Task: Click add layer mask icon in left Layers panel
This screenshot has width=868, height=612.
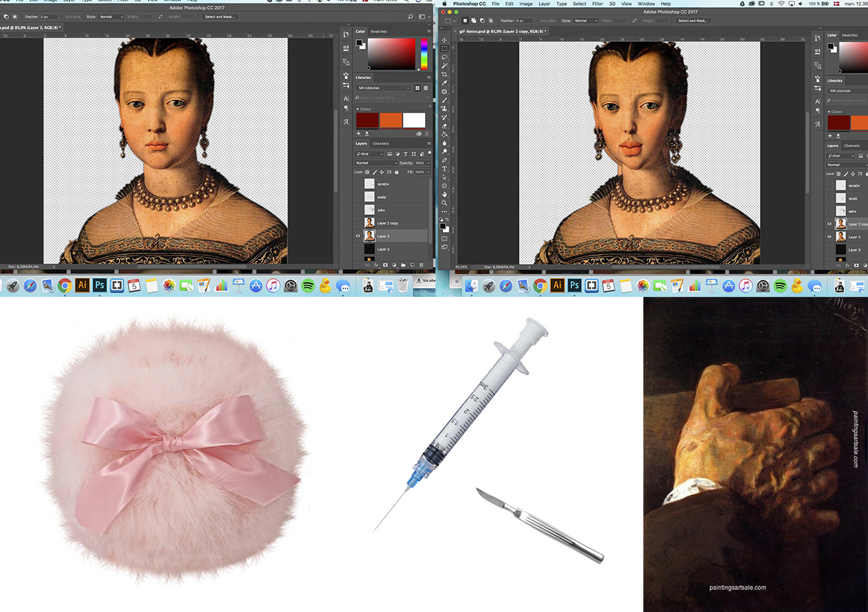Action: (x=385, y=265)
